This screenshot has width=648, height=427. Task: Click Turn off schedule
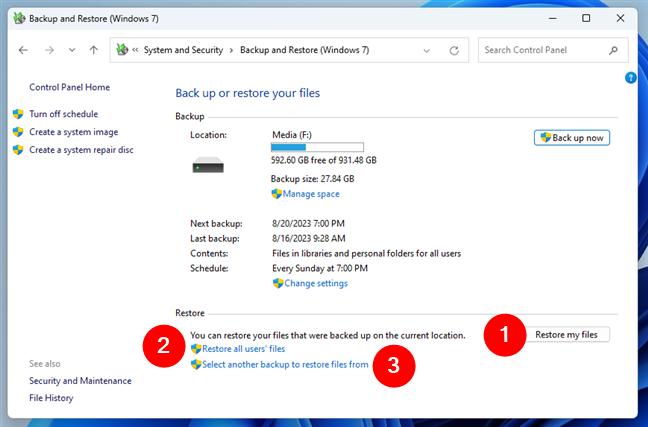tap(64, 114)
